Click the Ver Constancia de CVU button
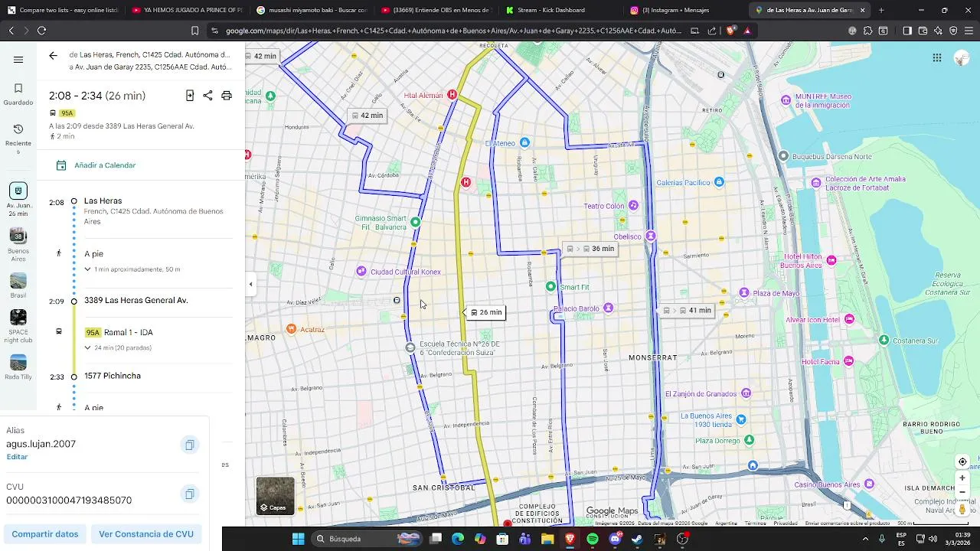 [146, 534]
